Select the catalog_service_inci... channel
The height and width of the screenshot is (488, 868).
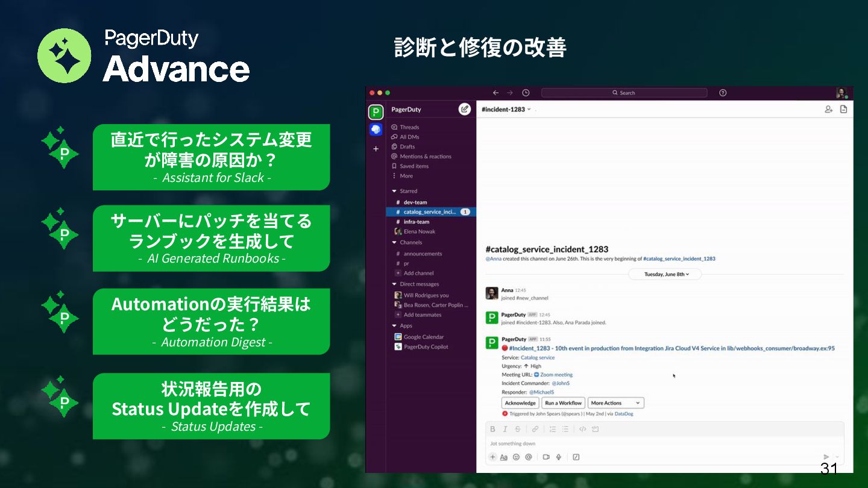tap(431, 212)
